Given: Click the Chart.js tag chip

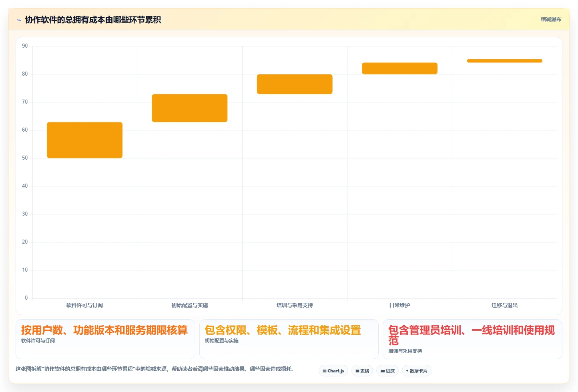Looking at the screenshot, I should [x=333, y=371].
